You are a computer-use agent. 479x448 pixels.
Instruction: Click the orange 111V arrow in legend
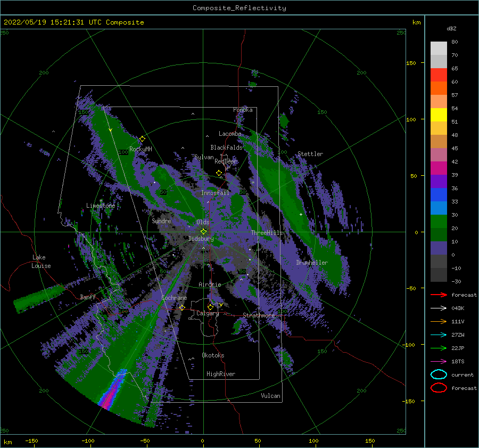tap(439, 321)
